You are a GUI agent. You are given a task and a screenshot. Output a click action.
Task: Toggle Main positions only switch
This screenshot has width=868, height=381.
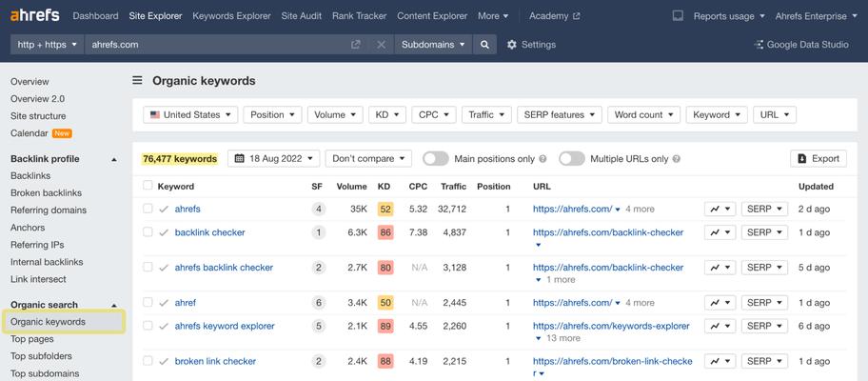click(x=436, y=159)
